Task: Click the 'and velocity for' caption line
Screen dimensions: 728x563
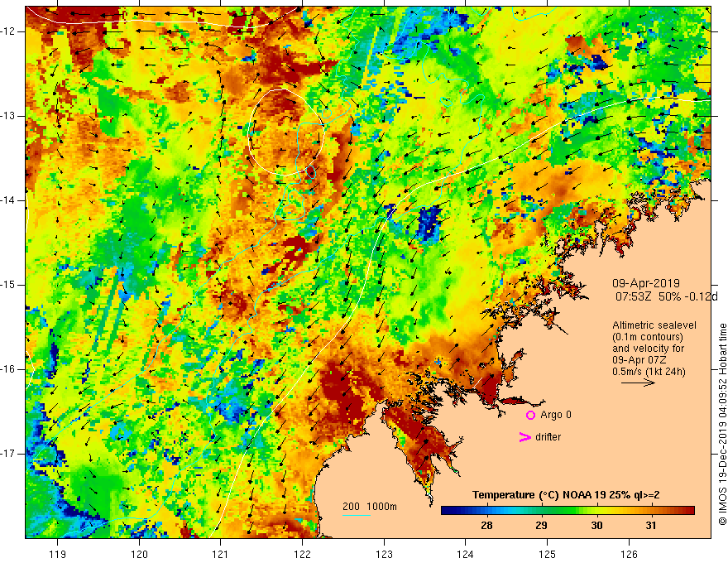Action: [648, 349]
